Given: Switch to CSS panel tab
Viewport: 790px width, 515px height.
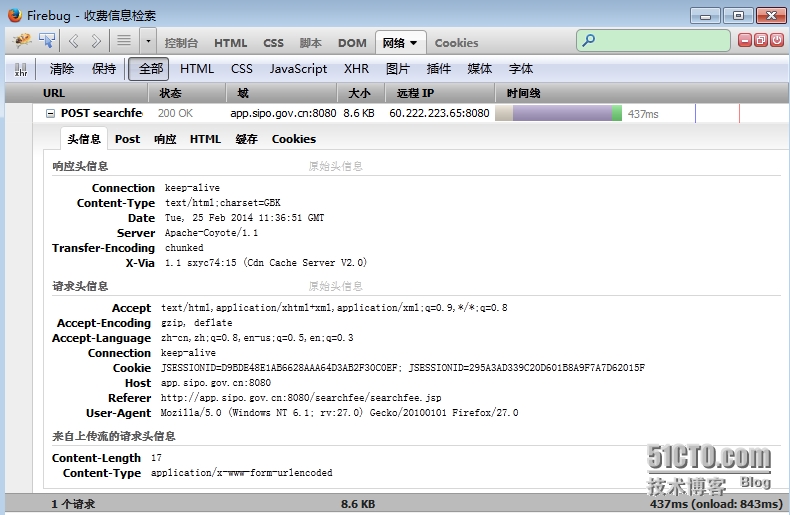Looking at the screenshot, I should click(x=273, y=43).
